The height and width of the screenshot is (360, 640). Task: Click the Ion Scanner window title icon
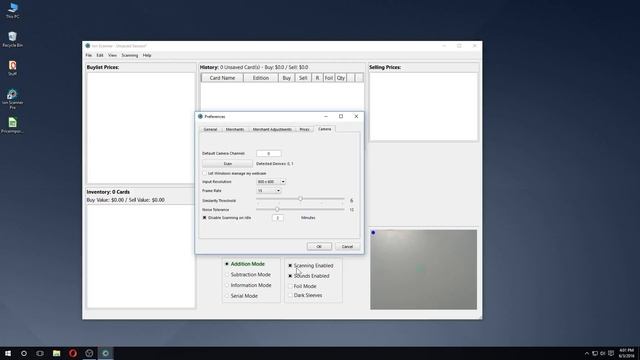(x=87, y=46)
